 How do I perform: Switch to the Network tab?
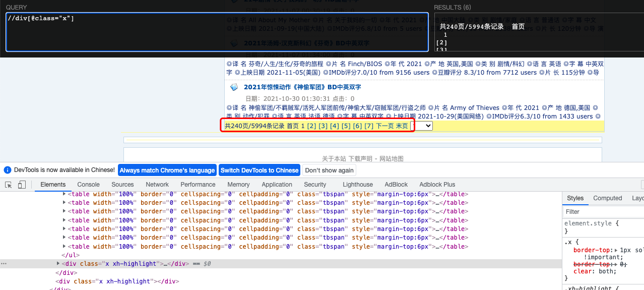[157, 185]
